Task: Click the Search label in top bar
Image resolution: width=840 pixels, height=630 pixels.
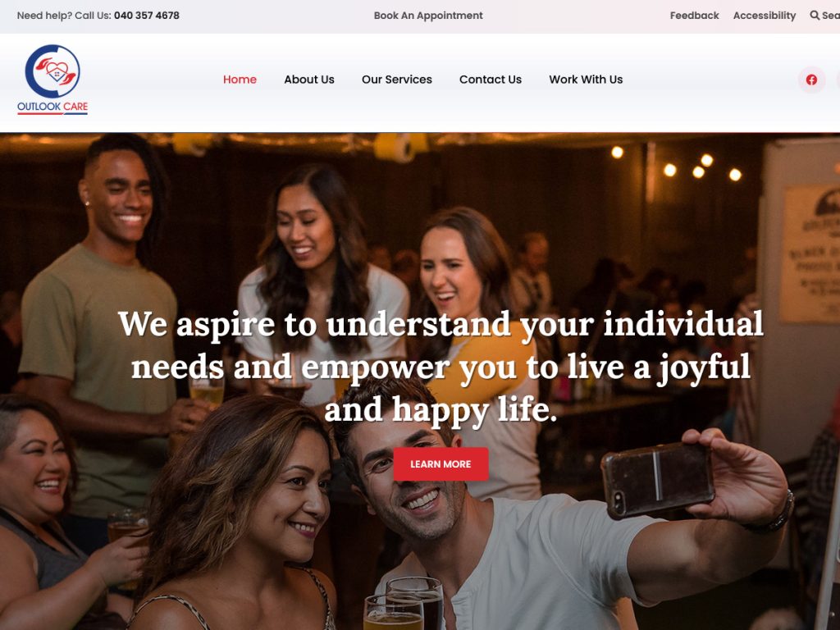Action: tap(831, 16)
